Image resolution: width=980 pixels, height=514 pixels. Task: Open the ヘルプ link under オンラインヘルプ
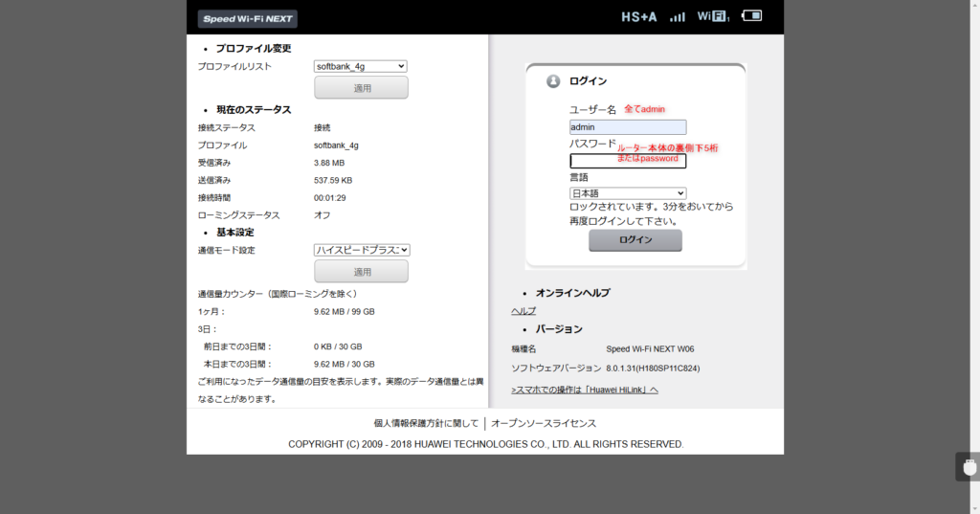point(523,311)
